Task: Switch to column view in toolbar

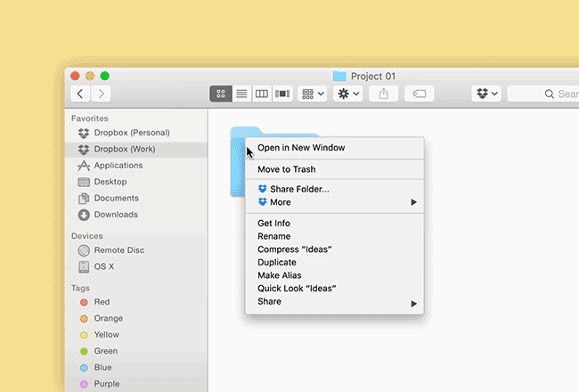Action: [262, 94]
